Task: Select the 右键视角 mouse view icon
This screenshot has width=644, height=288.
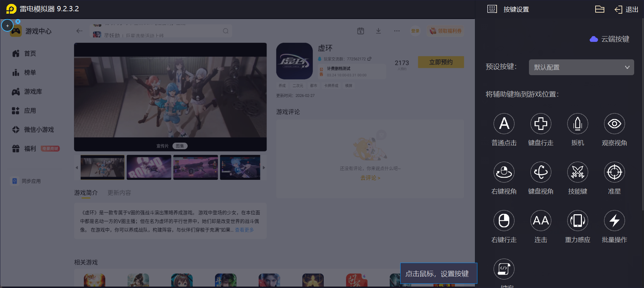Action: 504,172
